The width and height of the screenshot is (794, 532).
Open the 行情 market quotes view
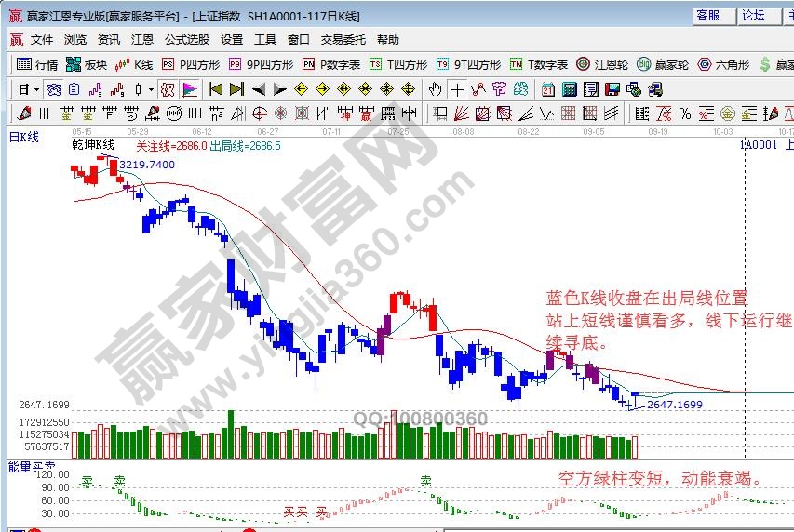click(x=37, y=64)
